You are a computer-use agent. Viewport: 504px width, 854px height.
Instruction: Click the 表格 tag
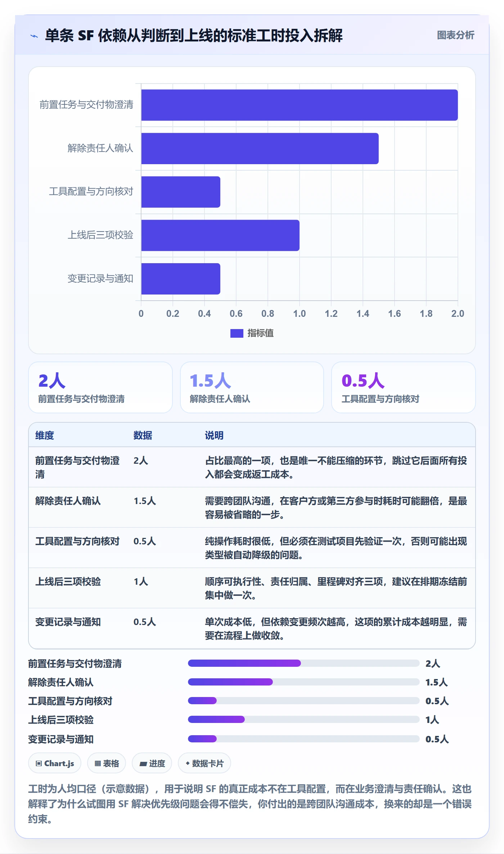[107, 763]
